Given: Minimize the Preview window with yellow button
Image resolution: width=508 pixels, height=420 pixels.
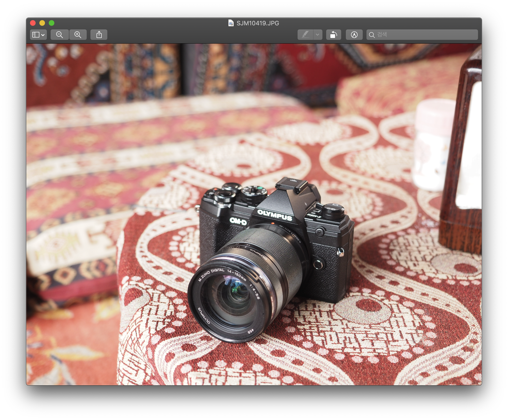Looking at the screenshot, I should (x=42, y=23).
